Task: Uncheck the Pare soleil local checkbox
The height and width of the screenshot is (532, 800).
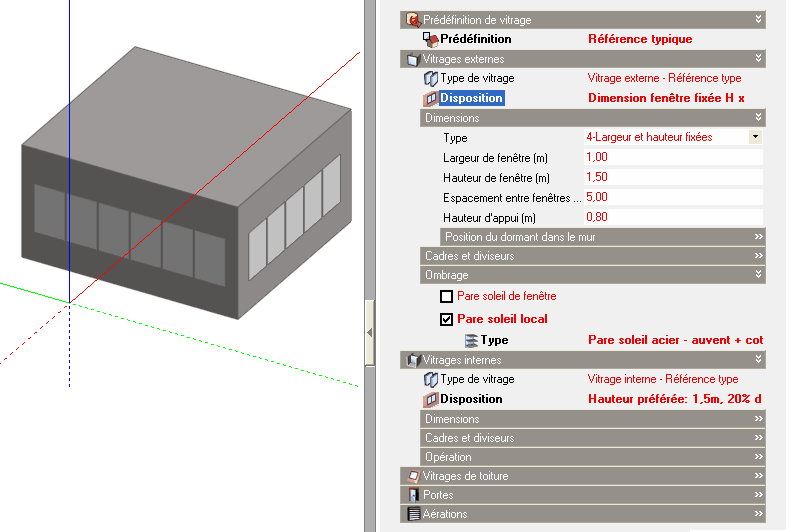Action: [447, 320]
